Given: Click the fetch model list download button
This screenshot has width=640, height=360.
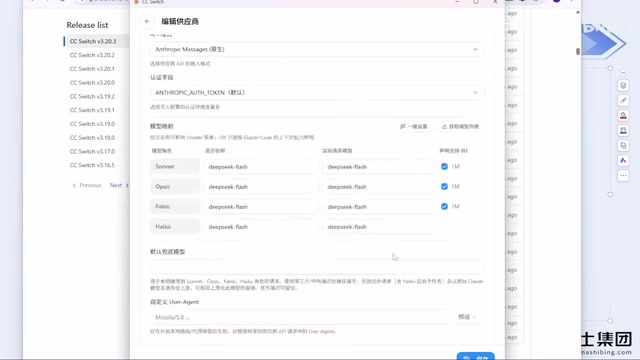Looking at the screenshot, I should (460, 127).
